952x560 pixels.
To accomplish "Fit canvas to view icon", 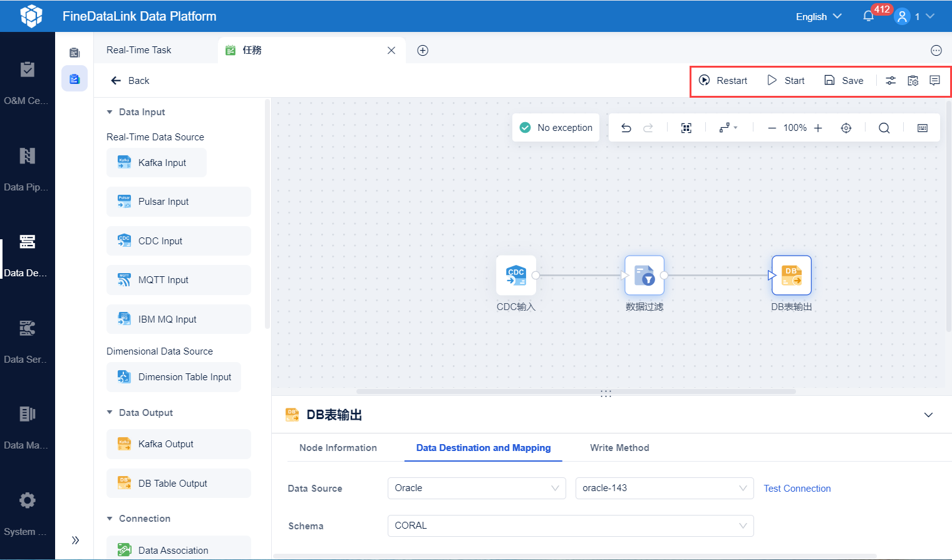I will point(686,128).
